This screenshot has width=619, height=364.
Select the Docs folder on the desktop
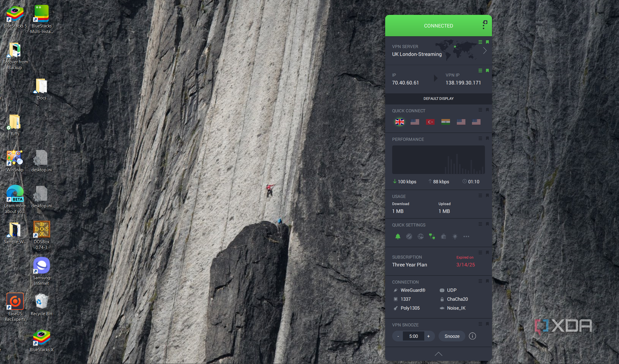coord(41,89)
